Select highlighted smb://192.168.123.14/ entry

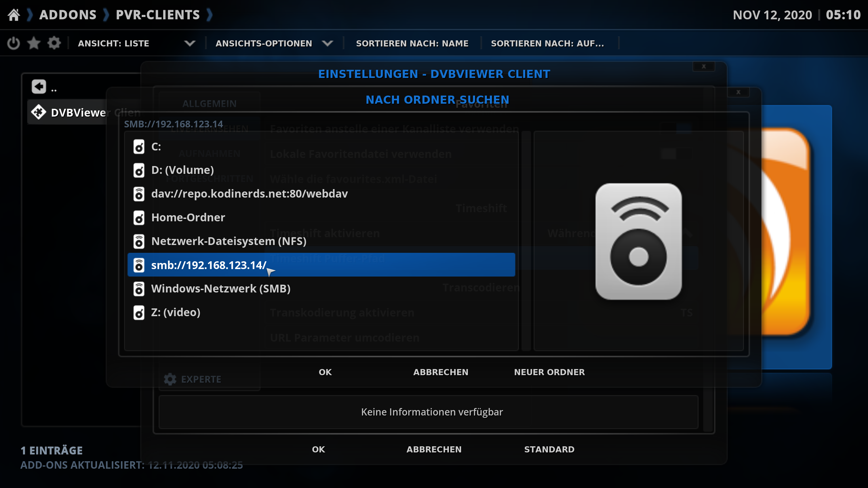click(321, 265)
